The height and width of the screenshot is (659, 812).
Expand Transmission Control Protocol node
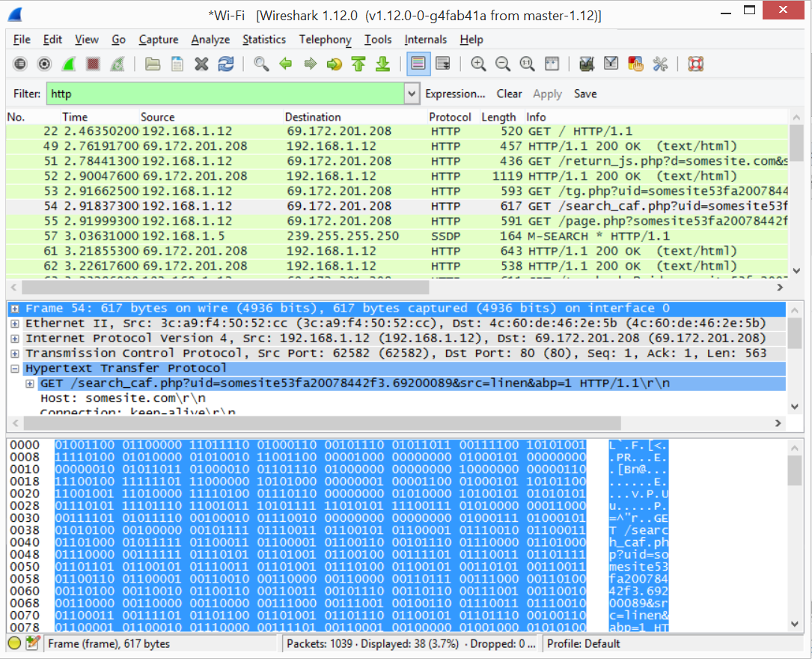[x=15, y=354]
